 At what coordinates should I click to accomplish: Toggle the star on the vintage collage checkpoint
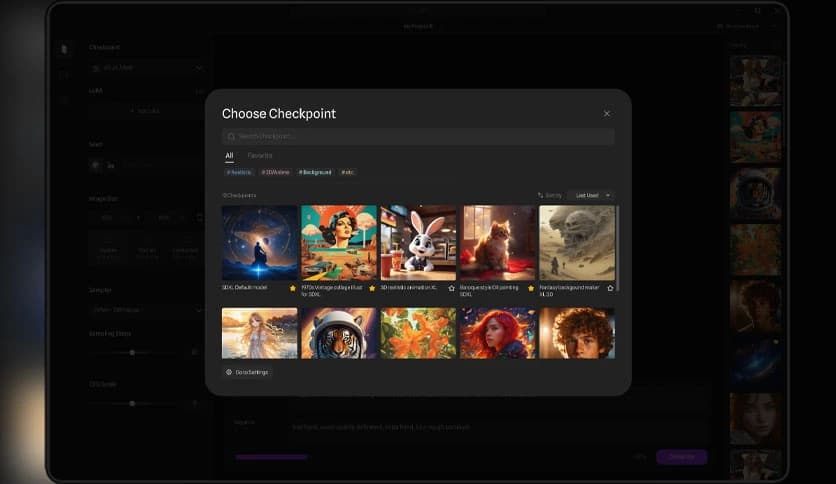[372, 288]
